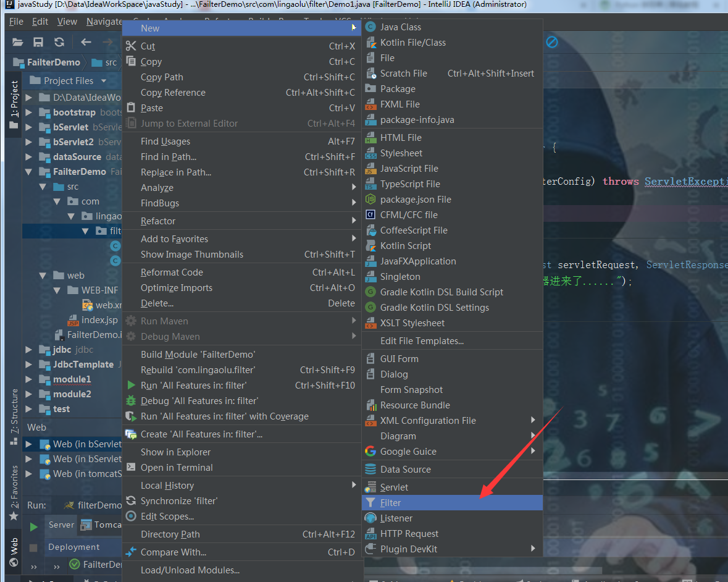Screen dimensions: 728x582
Task: Choose Find Usages in context menu
Action: (241, 141)
